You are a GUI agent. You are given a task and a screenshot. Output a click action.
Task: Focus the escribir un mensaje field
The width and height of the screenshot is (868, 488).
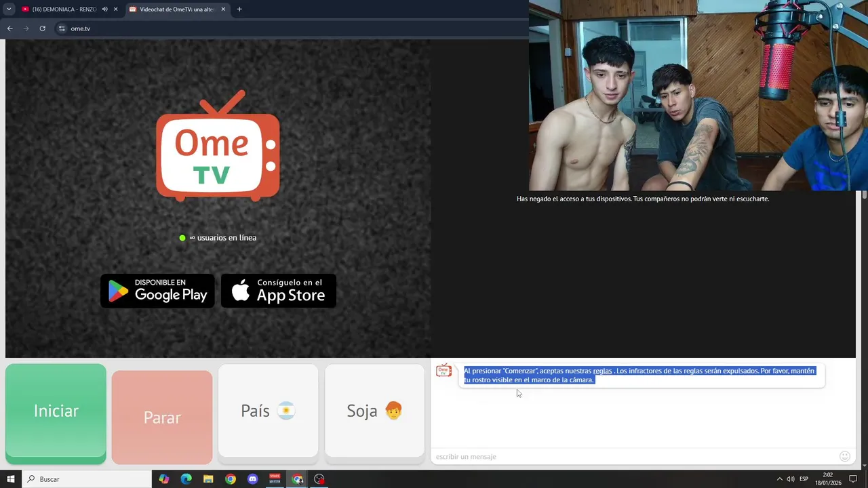click(634, 457)
